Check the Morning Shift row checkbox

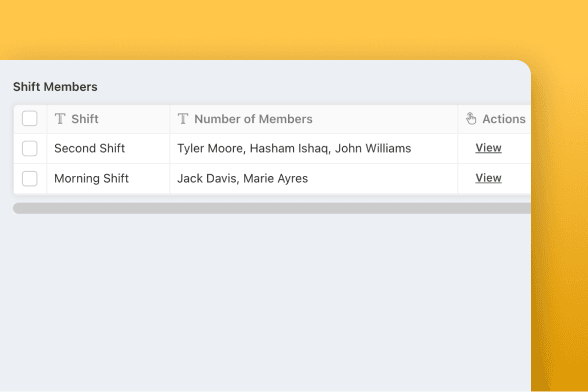[x=30, y=179]
